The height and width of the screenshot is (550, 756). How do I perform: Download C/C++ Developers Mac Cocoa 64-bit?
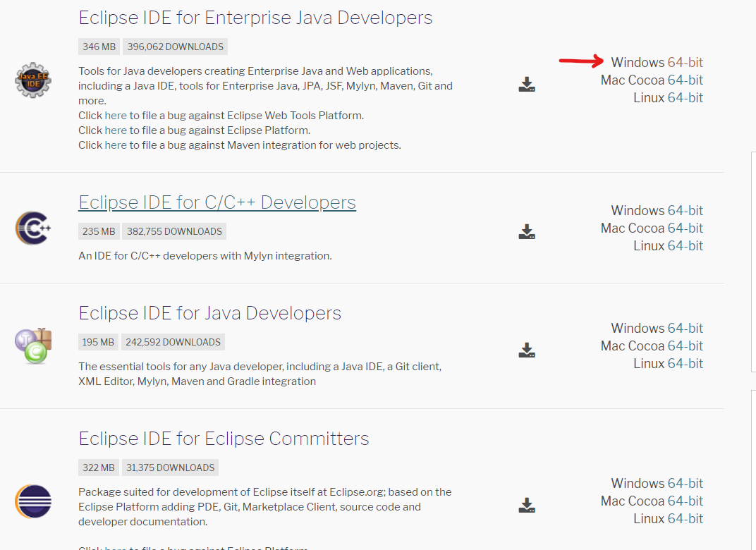coord(685,228)
